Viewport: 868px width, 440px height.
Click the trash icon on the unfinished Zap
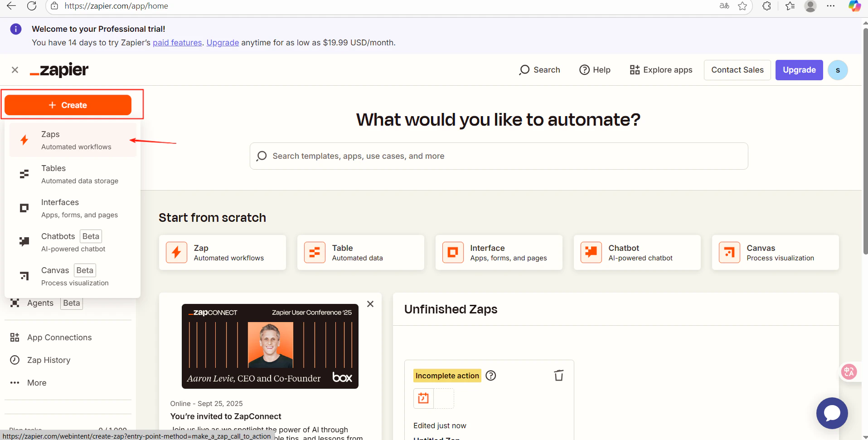point(558,375)
